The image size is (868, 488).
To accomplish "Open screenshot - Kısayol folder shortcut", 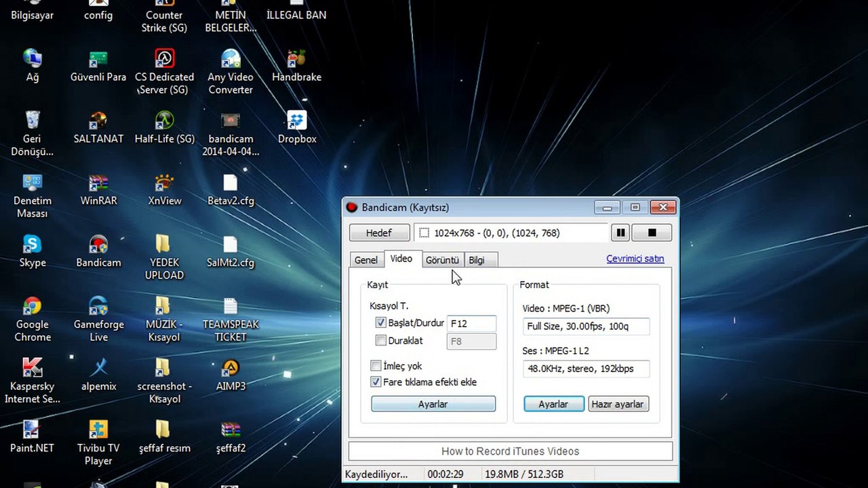I will point(164,382).
